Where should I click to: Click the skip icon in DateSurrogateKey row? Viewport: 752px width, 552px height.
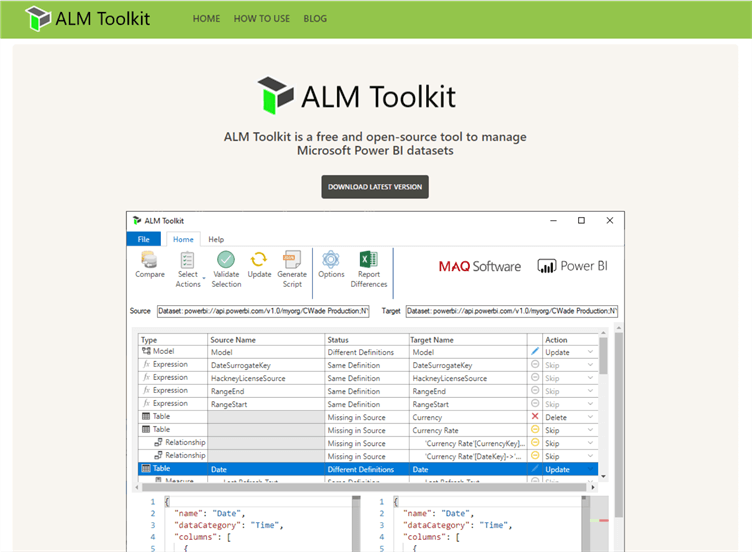(535, 364)
